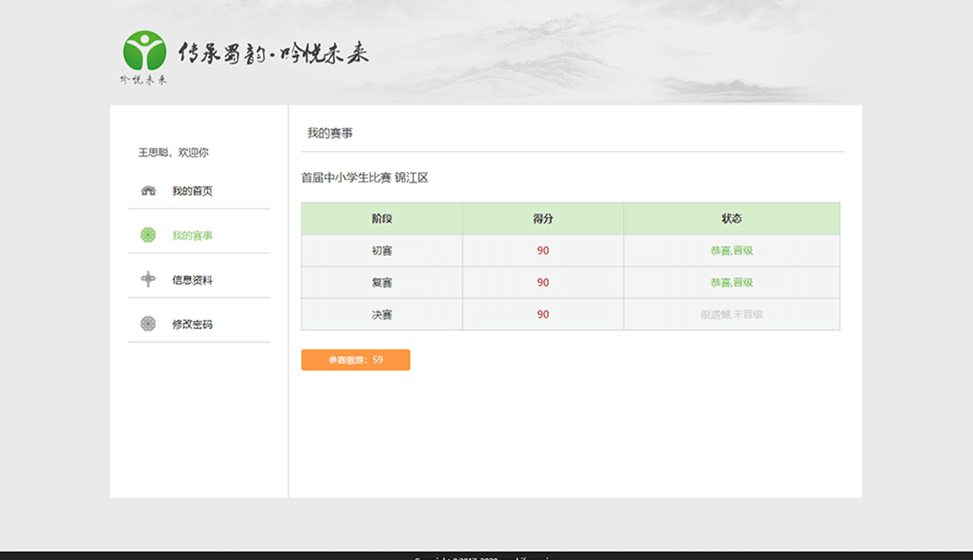Click the 得分 column header
The height and width of the screenshot is (560, 973).
(x=543, y=219)
